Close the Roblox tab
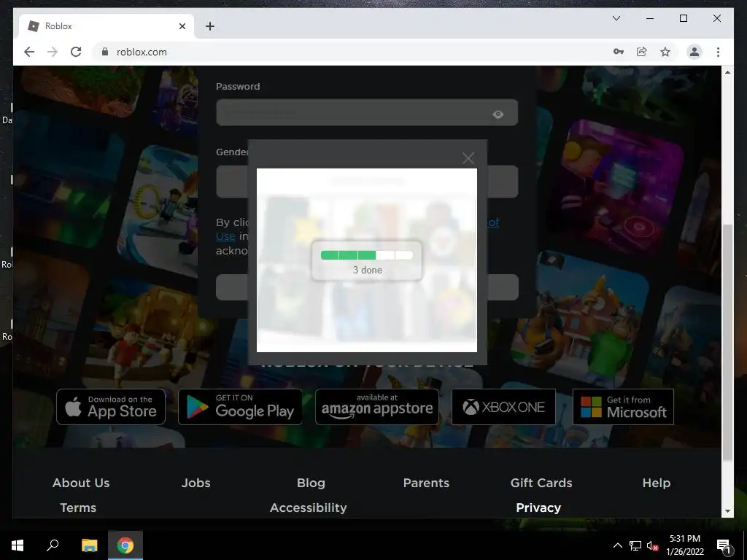Image resolution: width=747 pixels, height=560 pixels. (182, 26)
